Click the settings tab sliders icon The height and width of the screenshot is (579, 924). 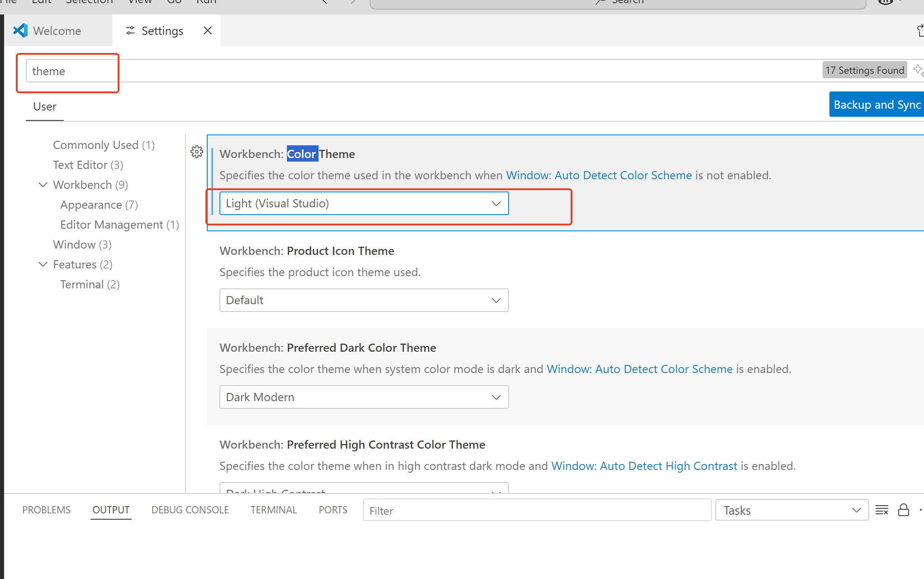click(x=130, y=30)
